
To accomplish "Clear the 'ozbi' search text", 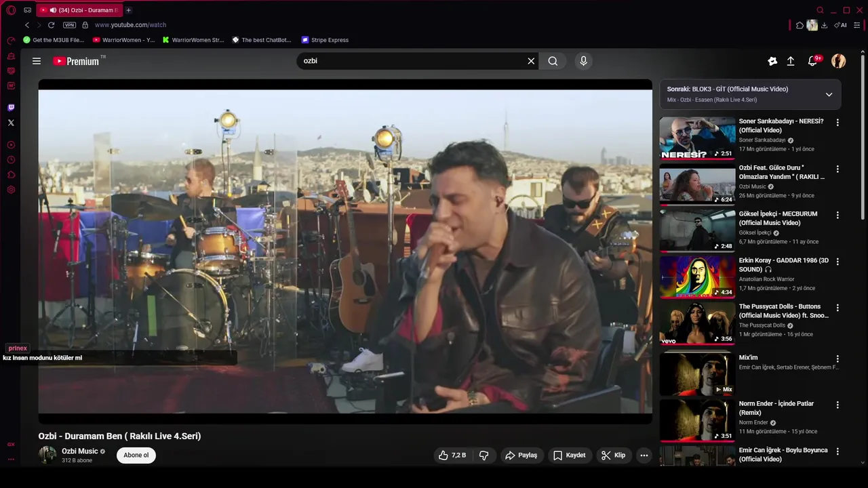I will 531,61.
